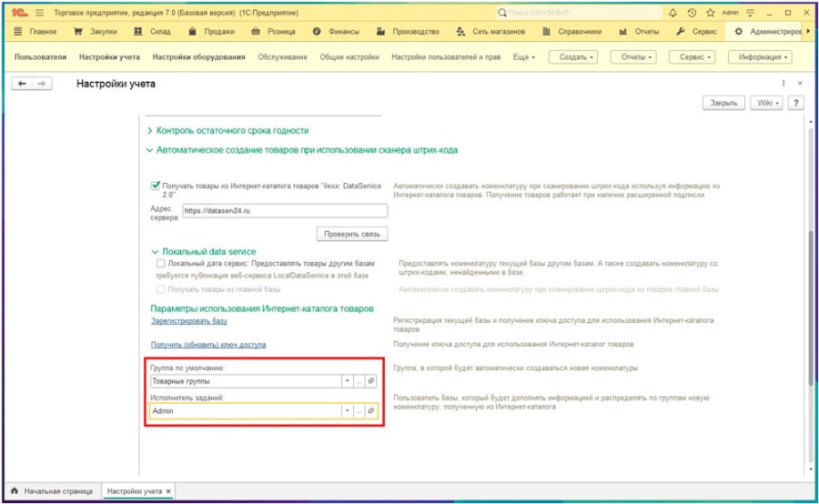The image size is (819, 504).
Task: Open the Производство section
Action: coord(408,31)
